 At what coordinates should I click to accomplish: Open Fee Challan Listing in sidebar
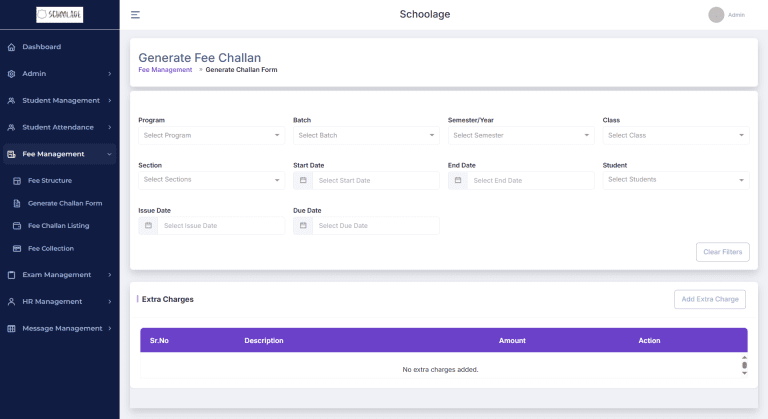58,226
